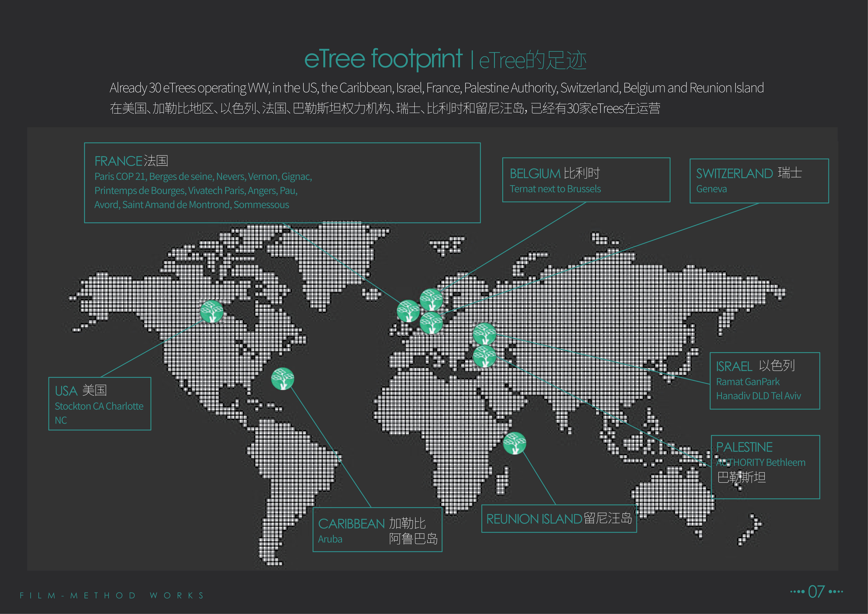Viewport: 868px width, 614px height.
Task: Click the eTree marker in the Caribbean sea
Action: 283,379
